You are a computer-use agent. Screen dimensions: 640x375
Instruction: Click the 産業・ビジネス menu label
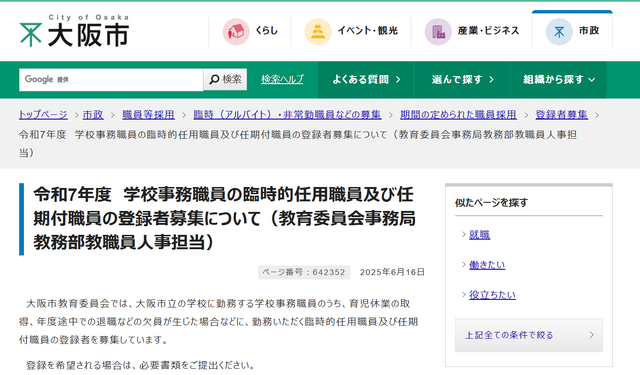(488, 31)
